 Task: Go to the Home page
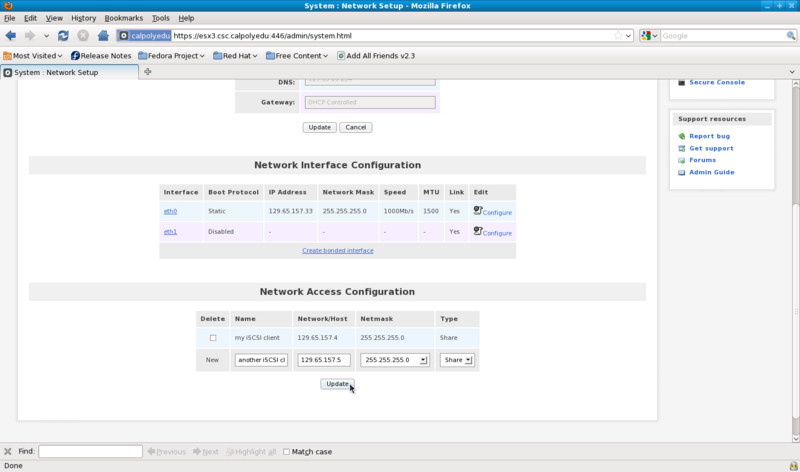click(x=103, y=36)
